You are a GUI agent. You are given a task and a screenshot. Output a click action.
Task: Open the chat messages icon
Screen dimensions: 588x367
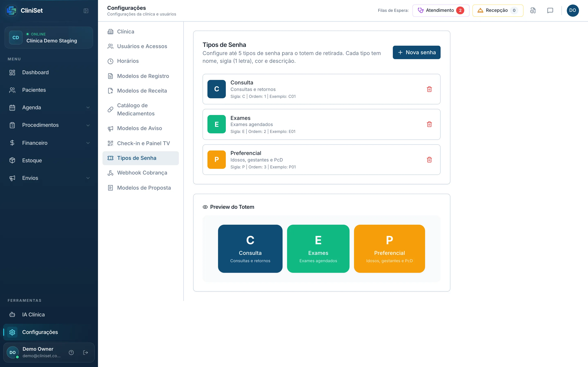[550, 10]
